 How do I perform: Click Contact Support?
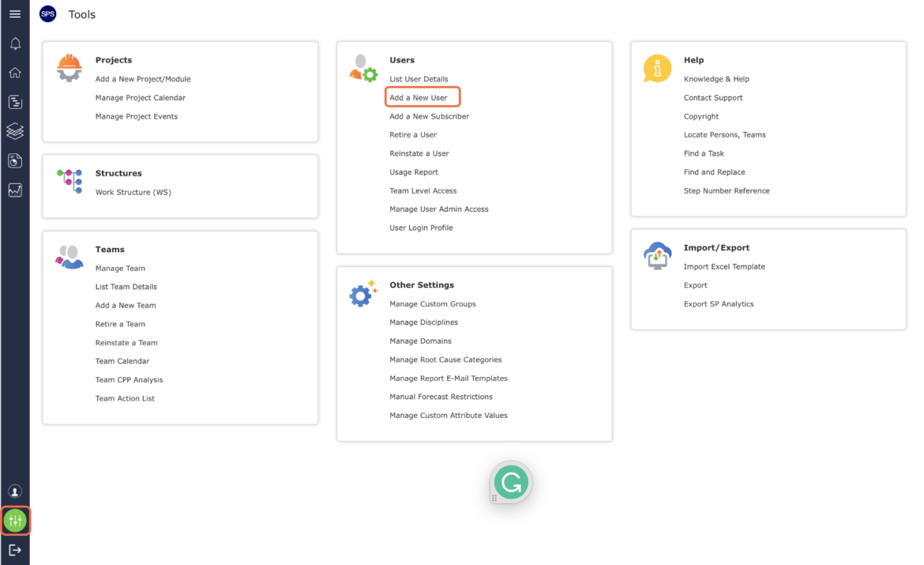713,98
